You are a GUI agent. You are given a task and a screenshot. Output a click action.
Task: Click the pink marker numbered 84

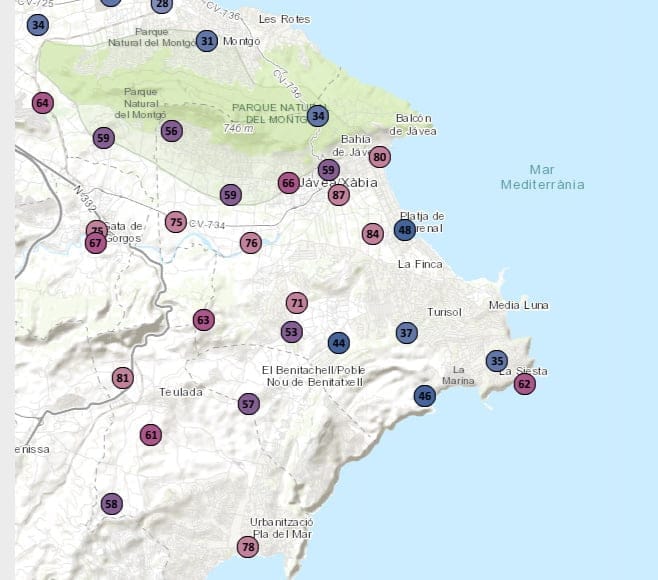[x=373, y=234]
